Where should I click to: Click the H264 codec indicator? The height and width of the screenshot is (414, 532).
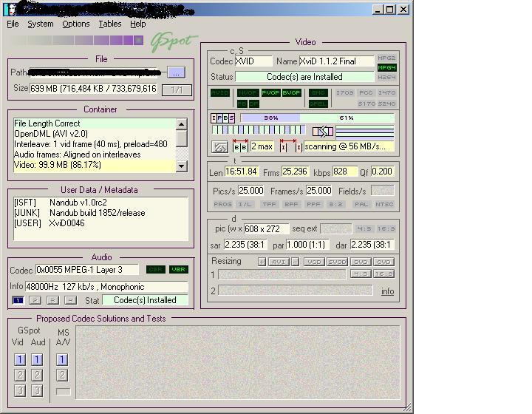click(386, 77)
